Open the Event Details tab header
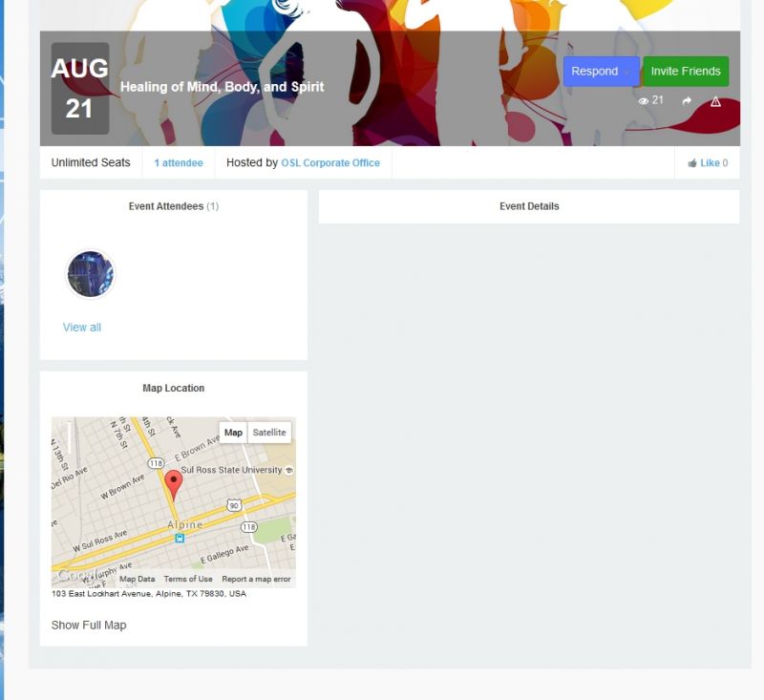Image resolution: width=764 pixels, height=700 pixels. 529,206
